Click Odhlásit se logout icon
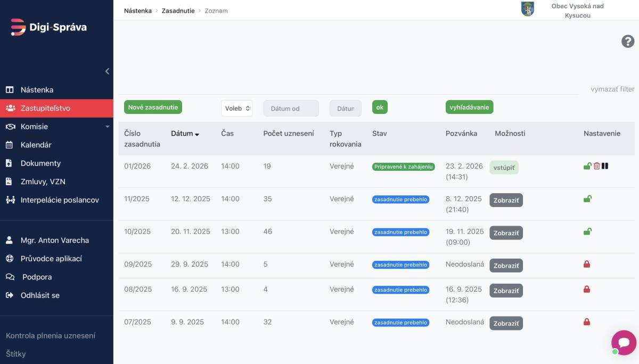Viewport: 639px width, 364px height. [10, 295]
